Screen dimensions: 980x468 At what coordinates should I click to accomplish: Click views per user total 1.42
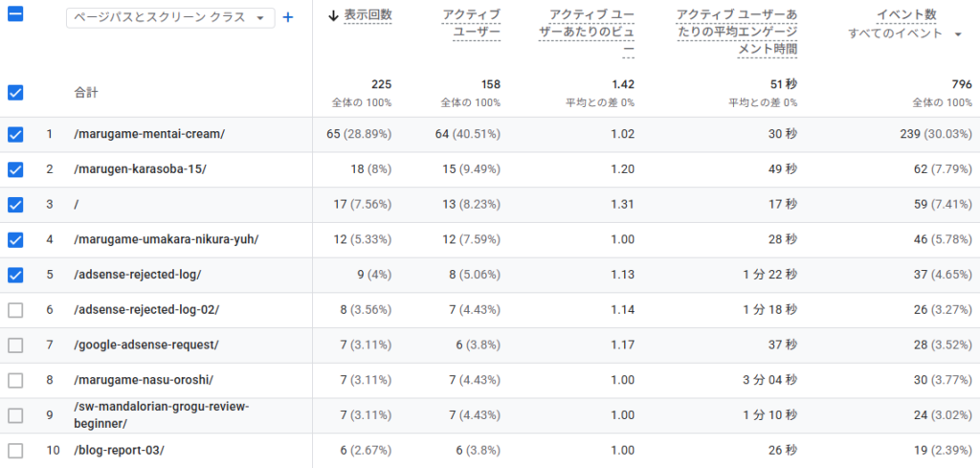(x=623, y=84)
